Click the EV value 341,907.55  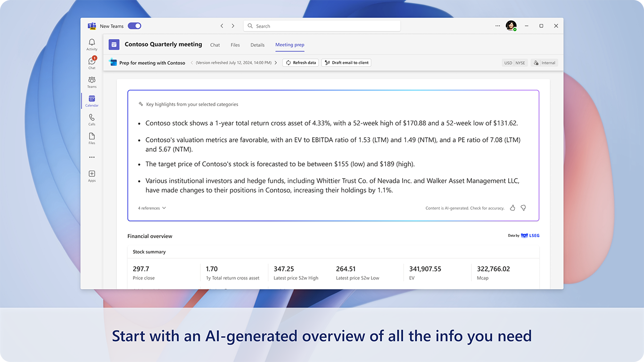coord(425,269)
